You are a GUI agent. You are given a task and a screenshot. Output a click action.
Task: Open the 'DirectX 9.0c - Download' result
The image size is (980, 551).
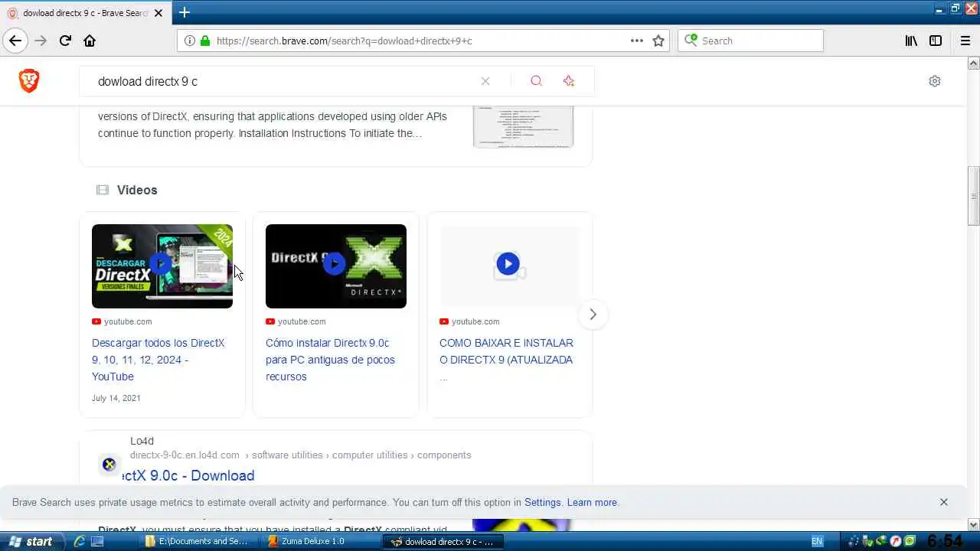pos(188,475)
